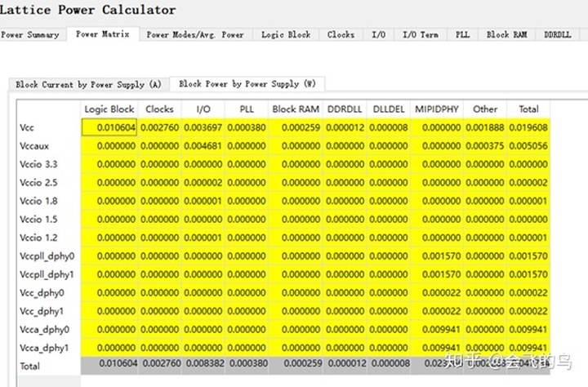Click the Total column header
The width and height of the screenshot is (588, 387).
click(x=528, y=109)
